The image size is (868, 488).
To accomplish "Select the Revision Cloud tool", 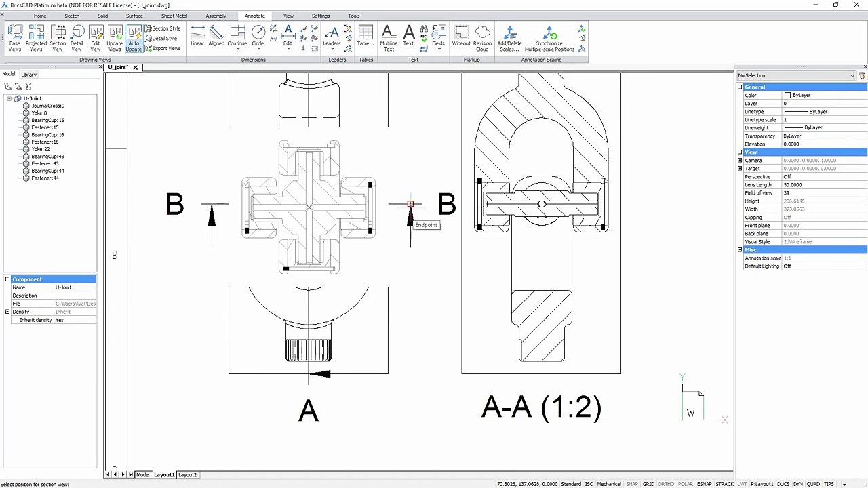I will [482, 39].
